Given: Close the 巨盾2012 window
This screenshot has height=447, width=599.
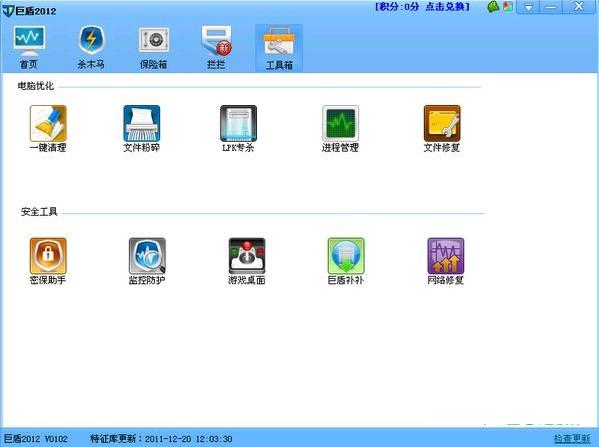Looking at the screenshot, I should point(579,6).
